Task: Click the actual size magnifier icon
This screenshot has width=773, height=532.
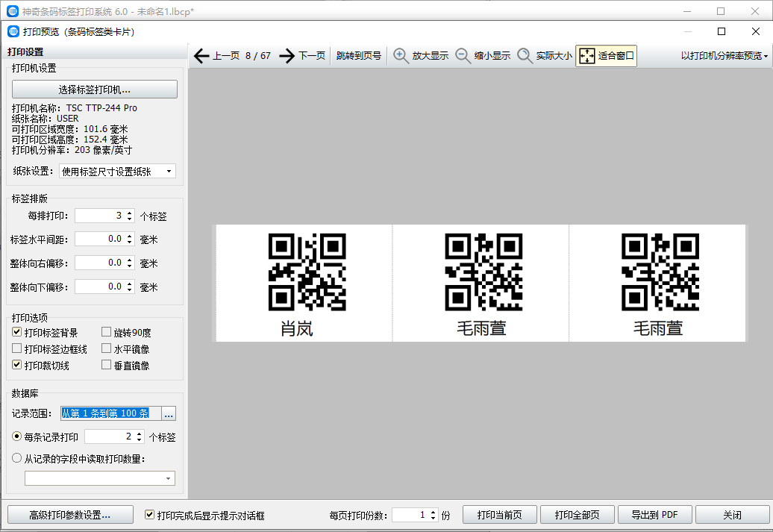Action: point(525,56)
